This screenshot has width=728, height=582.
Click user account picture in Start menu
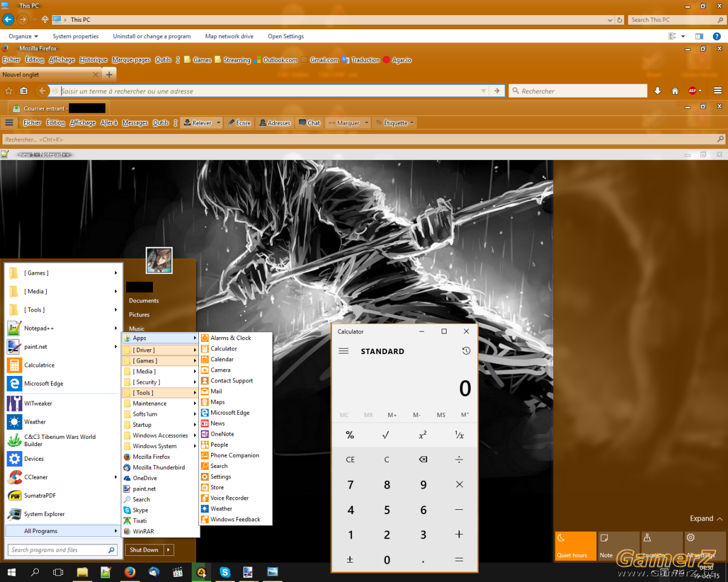[x=159, y=260]
